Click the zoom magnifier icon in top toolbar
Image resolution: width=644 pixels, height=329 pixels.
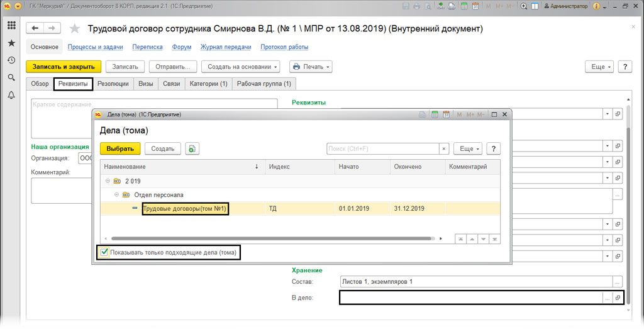(x=524, y=6)
